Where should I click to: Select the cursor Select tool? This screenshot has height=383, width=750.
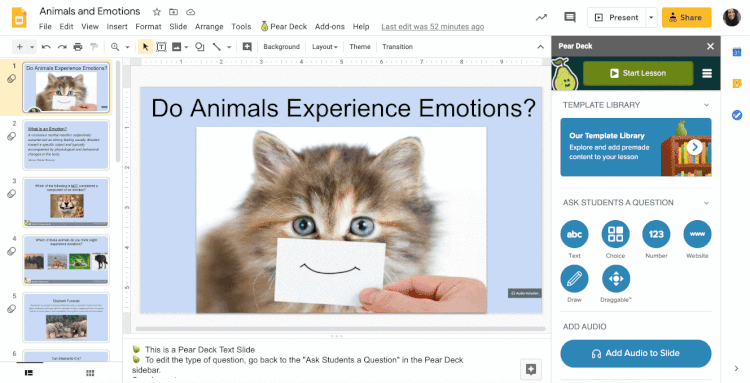coord(145,47)
